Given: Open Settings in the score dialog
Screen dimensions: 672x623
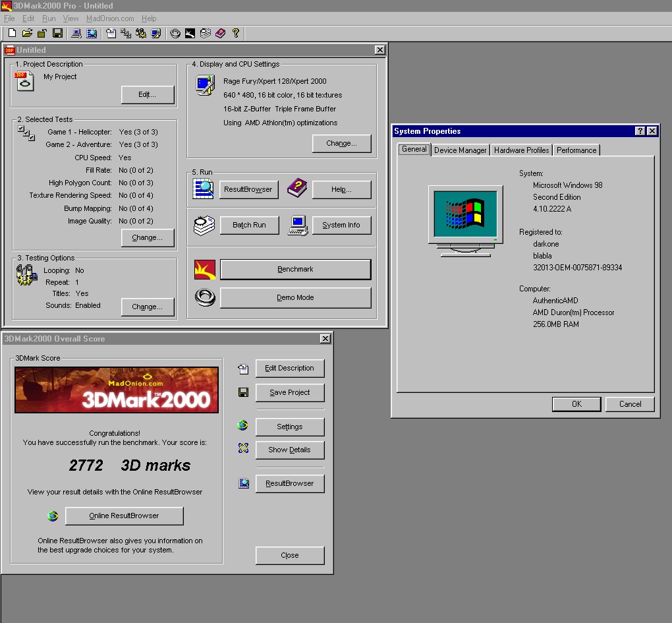Looking at the screenshot, I should (x=290, y=427).
